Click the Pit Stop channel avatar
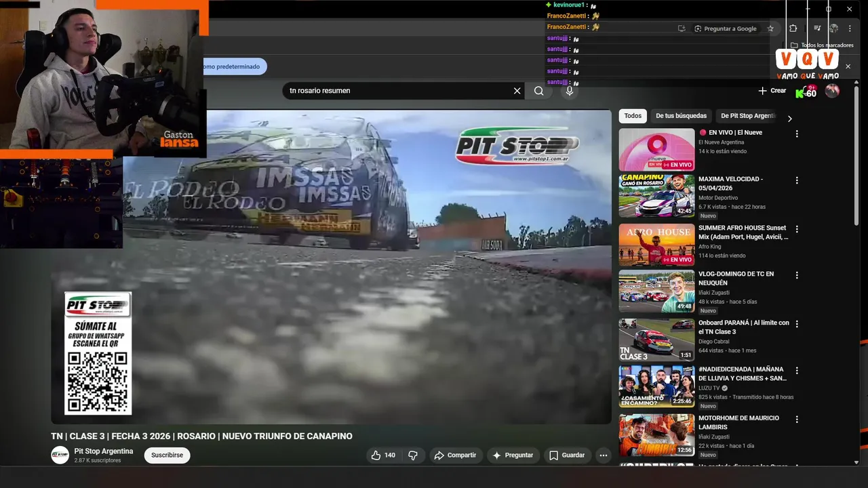Image resolution: width=868 pixels, height=488 pixels. (x=60, y=455)
